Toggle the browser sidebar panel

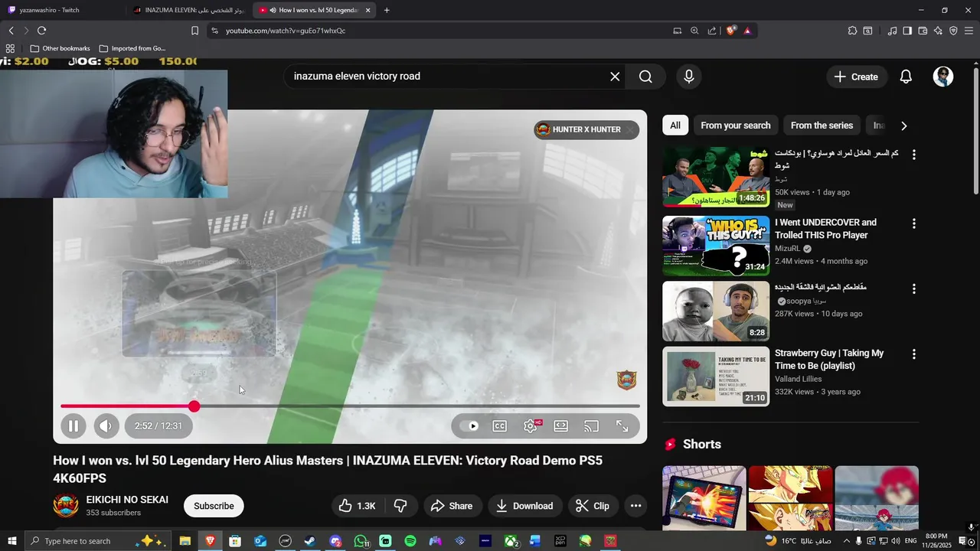[907, 31]
